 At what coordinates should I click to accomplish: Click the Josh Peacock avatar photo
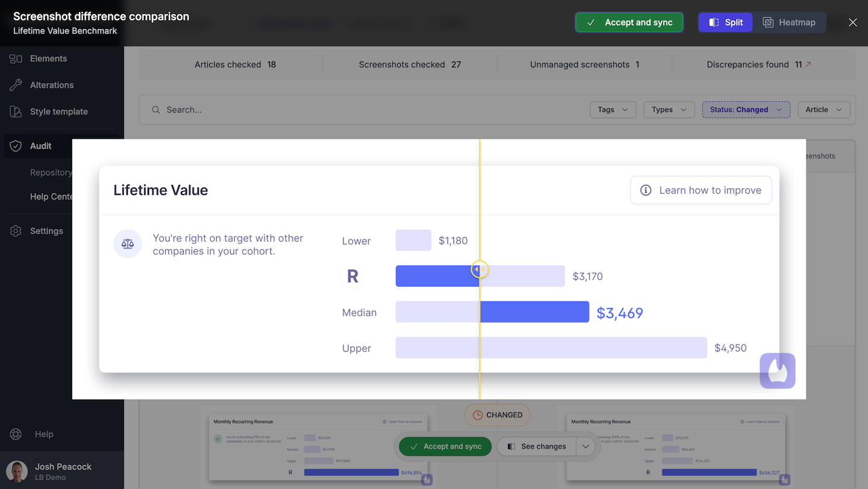(x=17, y=472)
